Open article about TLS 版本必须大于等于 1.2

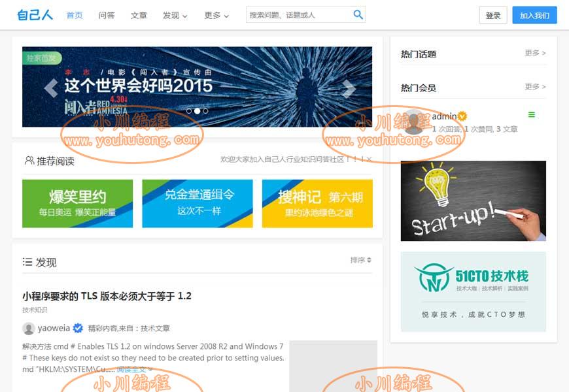pyautogui.click(x=107, y=296)
